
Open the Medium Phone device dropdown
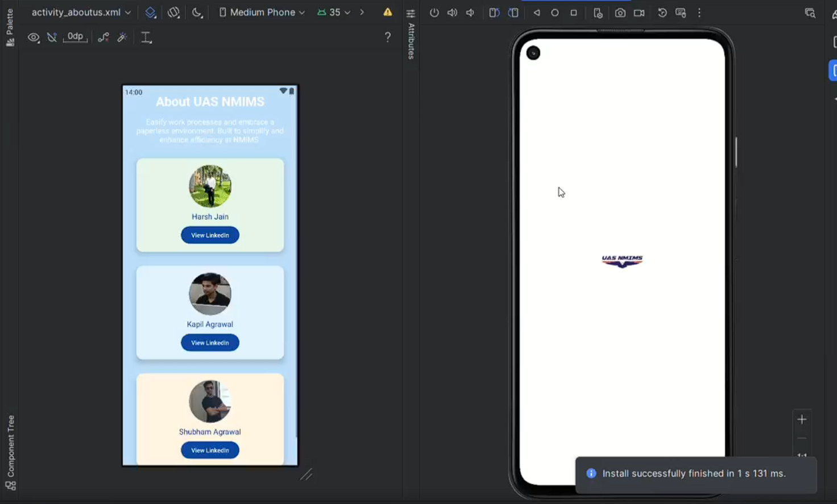[x=262, y=12]
